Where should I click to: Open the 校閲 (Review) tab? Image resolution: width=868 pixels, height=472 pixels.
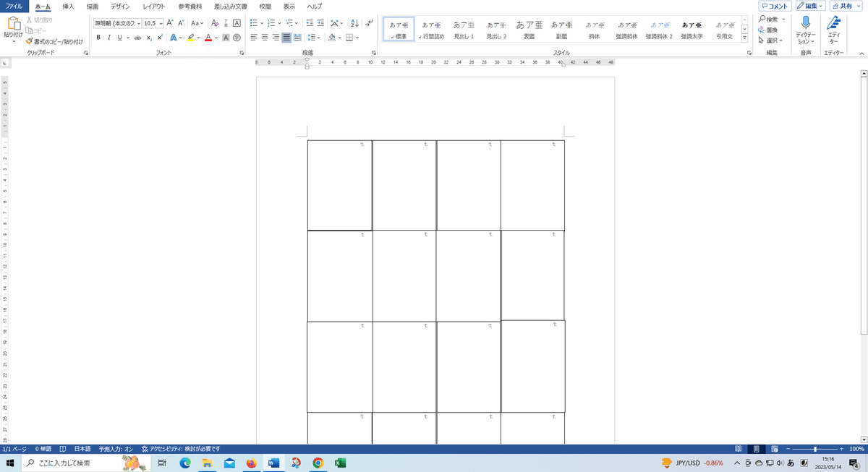point(265,6)
